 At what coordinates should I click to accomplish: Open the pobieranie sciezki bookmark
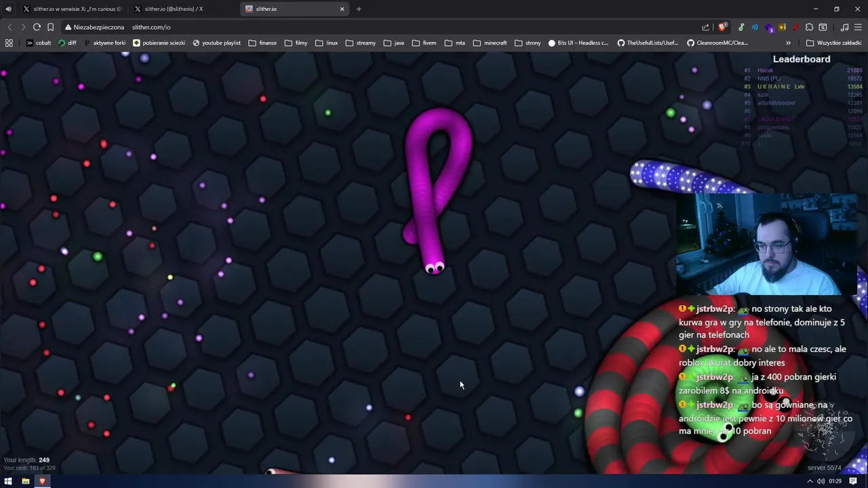(159, 43)
